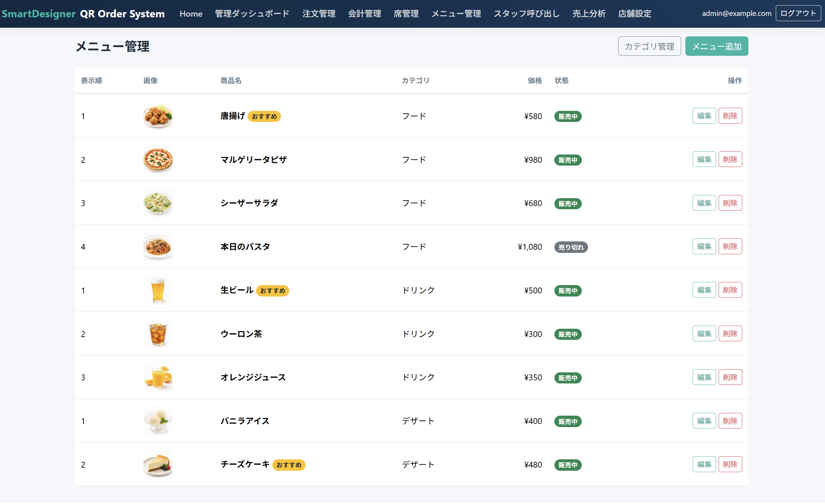Click the おすすめ badge beside チーズケーキ
This screenshot has width=825, height=504.
coord(289,465)
